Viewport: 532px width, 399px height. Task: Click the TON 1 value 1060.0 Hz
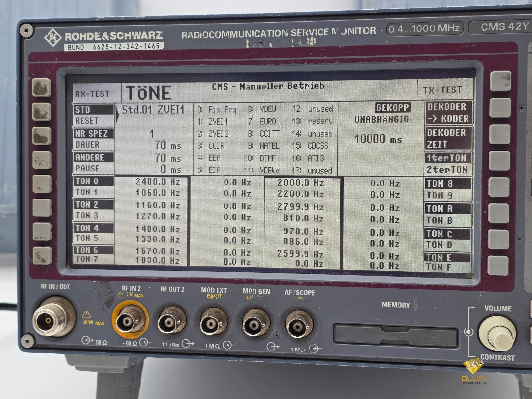click(158, 193)
